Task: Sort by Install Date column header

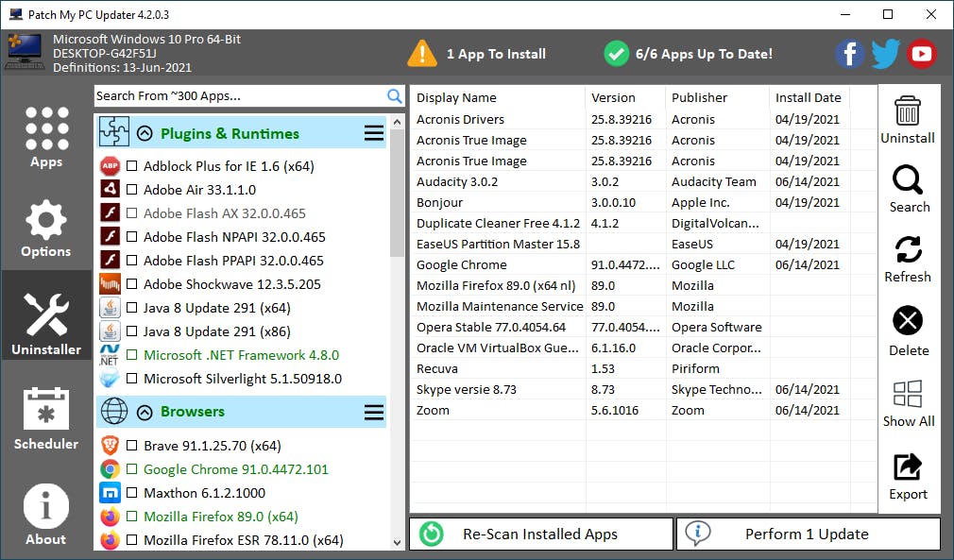Action: 809,97
